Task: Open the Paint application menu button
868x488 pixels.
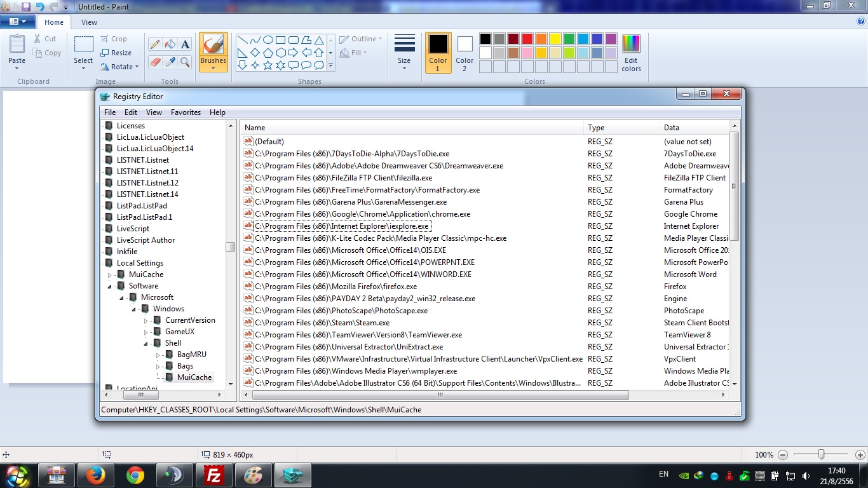Action: click(x=18, y=22)
